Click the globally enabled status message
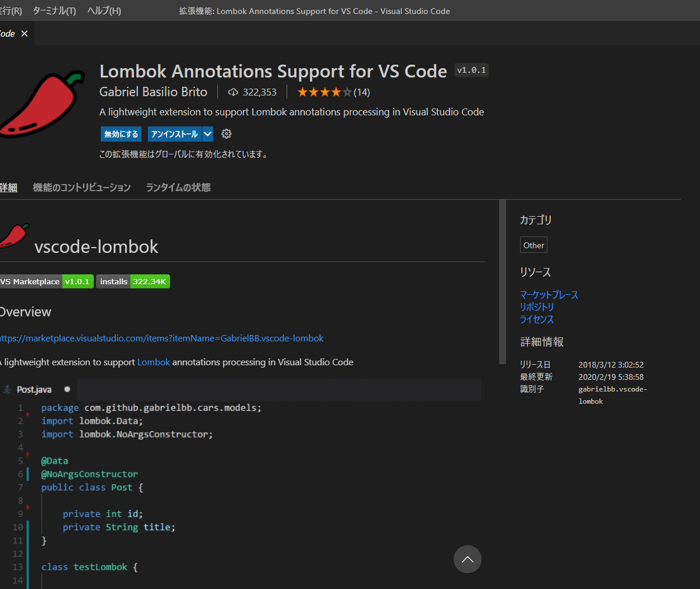Viewport: 700px width, 589px height. (x=183, y=154)
